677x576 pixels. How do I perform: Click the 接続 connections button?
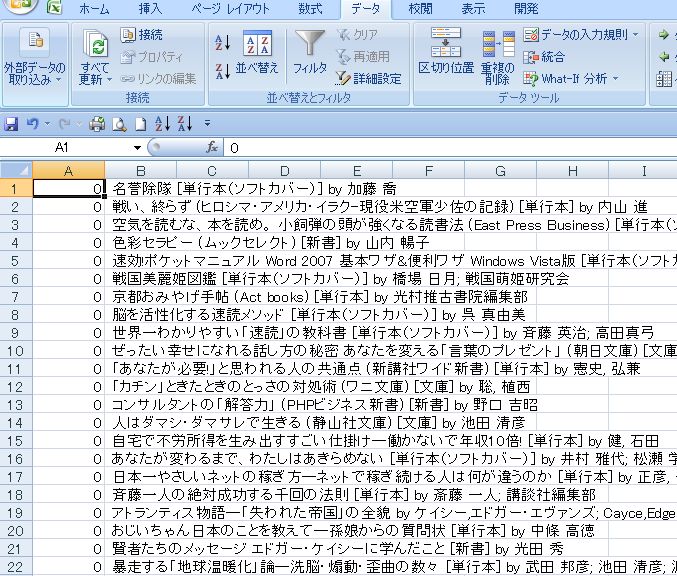pyautogui.click(x=142, y=35)
